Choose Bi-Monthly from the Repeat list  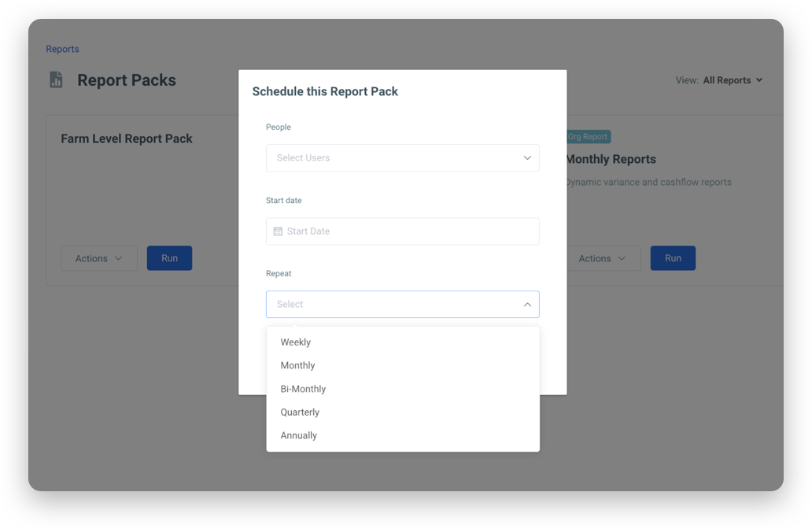point(402,389)
